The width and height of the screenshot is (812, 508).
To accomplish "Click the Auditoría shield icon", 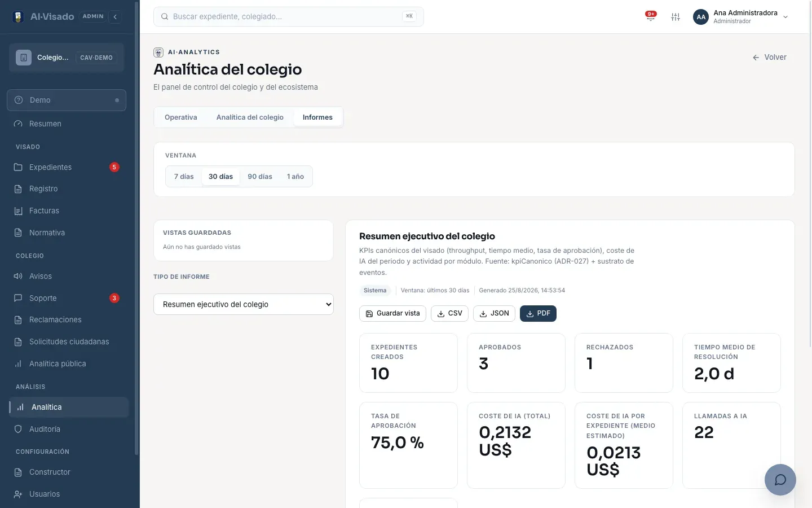I will click(18, 429).
